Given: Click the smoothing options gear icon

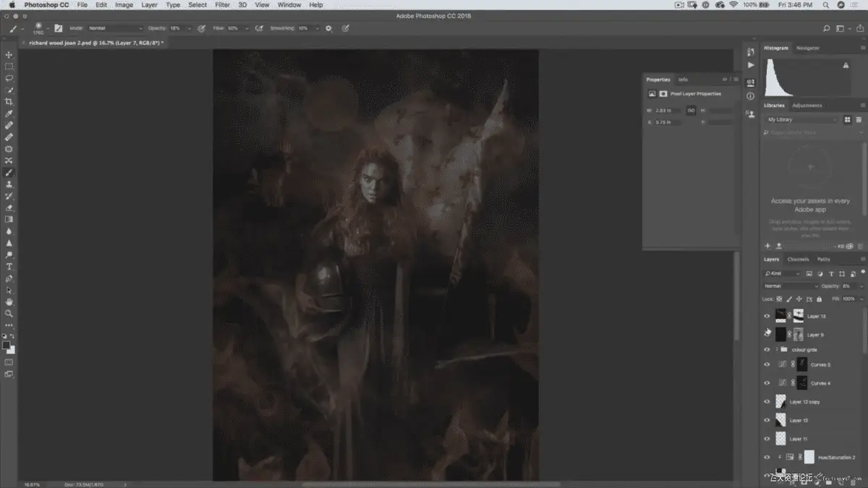Looking at the screenshot, I should (328, 28).
